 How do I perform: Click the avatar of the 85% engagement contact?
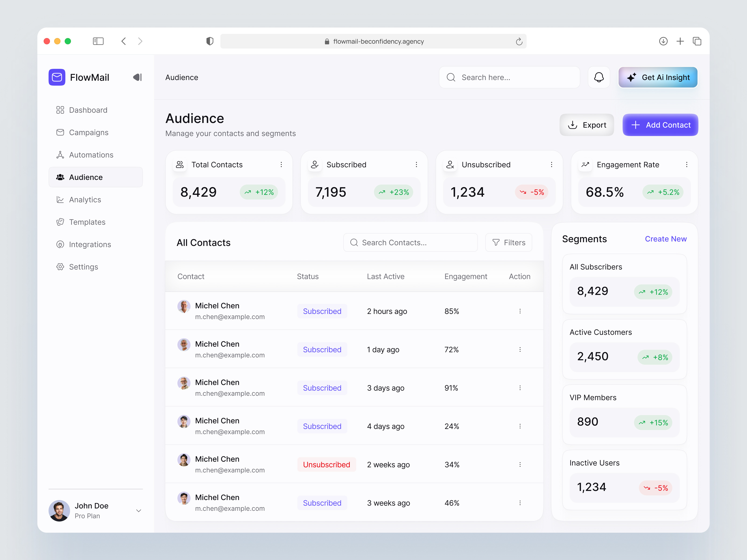pyautogui.click(x=184, y=306)
